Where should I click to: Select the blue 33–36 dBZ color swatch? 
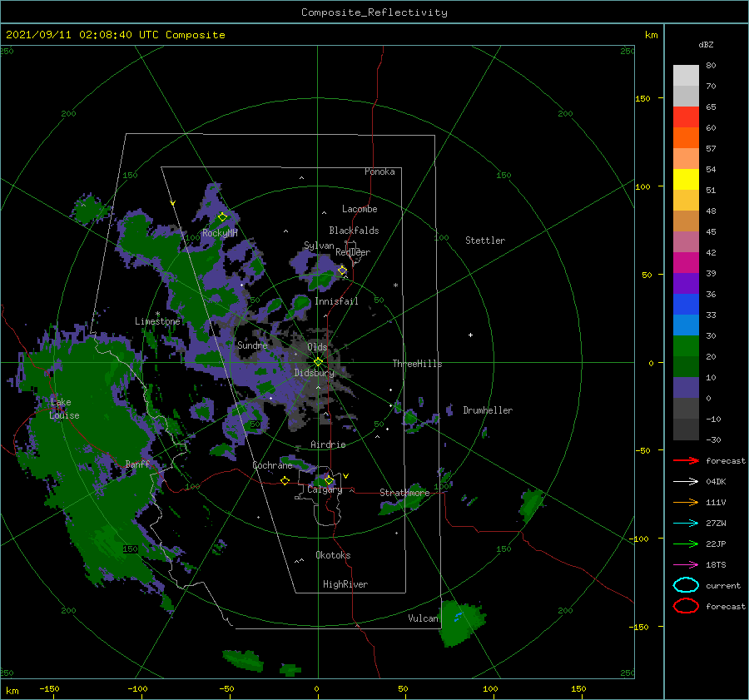pos(686,305)
